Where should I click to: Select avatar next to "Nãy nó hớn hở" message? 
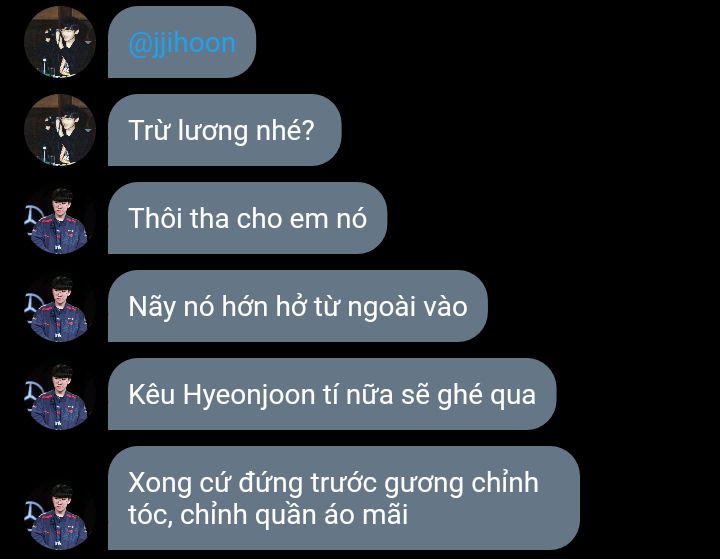[x=60, y=306]
